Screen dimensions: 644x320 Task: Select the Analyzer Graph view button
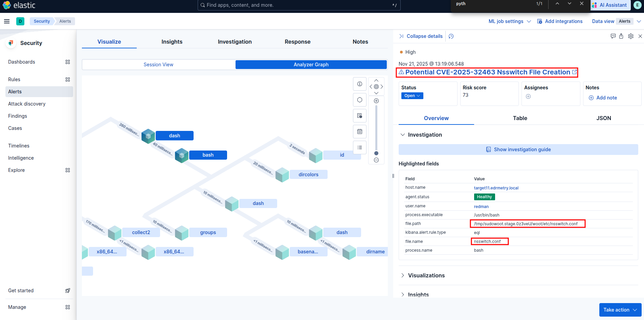311,65
